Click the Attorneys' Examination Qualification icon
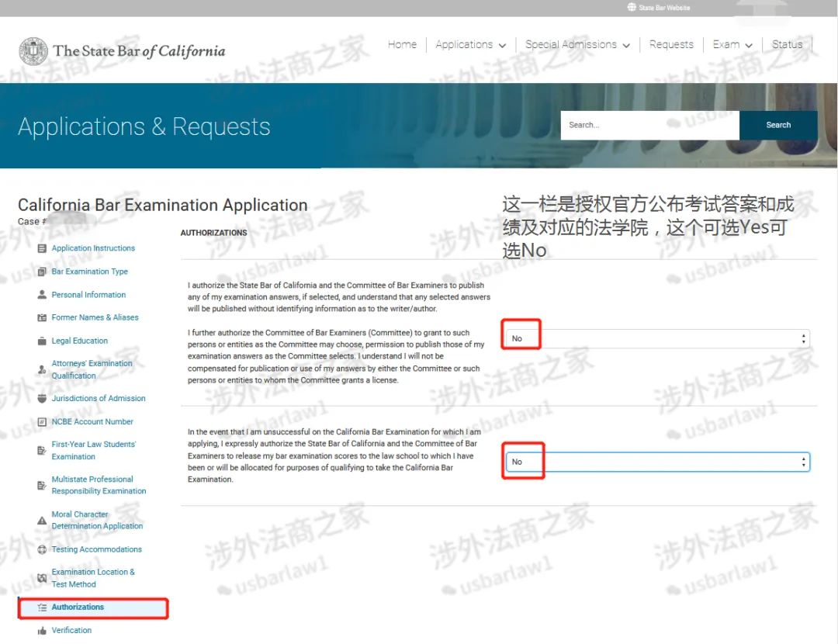This screenshot has width=838, height=644. 42,369
